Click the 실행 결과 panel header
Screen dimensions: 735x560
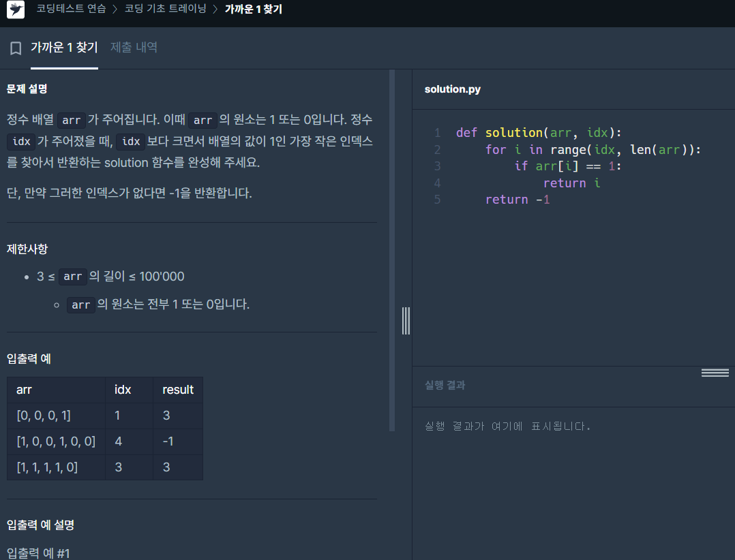click(x=445, y=385)
